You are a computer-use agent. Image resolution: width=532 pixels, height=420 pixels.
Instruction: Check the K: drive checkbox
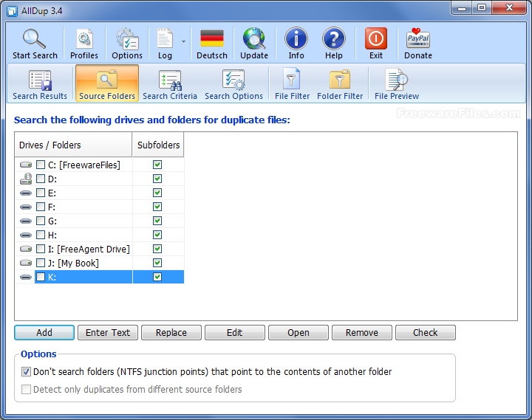41,277
